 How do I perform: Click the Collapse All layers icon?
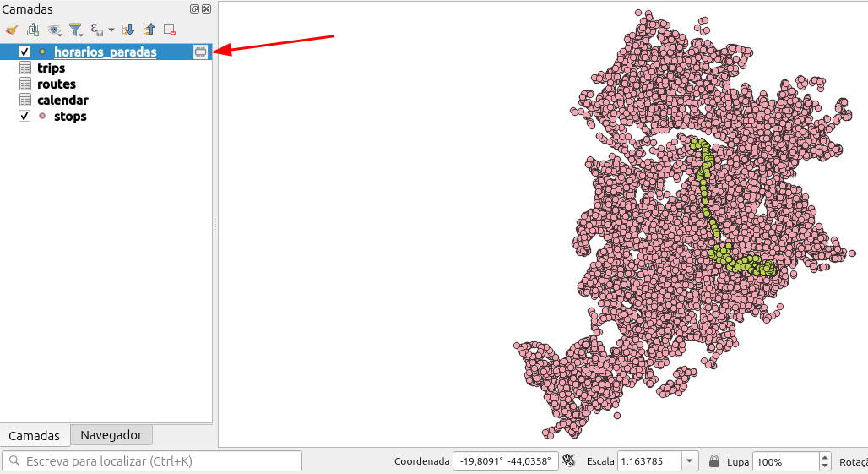coord(149,30)
